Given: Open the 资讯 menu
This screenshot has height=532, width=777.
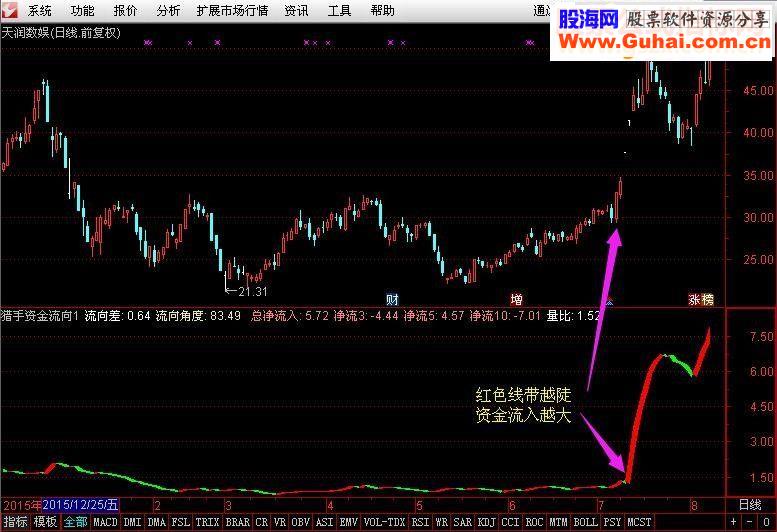Looking at the screenshot, I should coord(296,10).
